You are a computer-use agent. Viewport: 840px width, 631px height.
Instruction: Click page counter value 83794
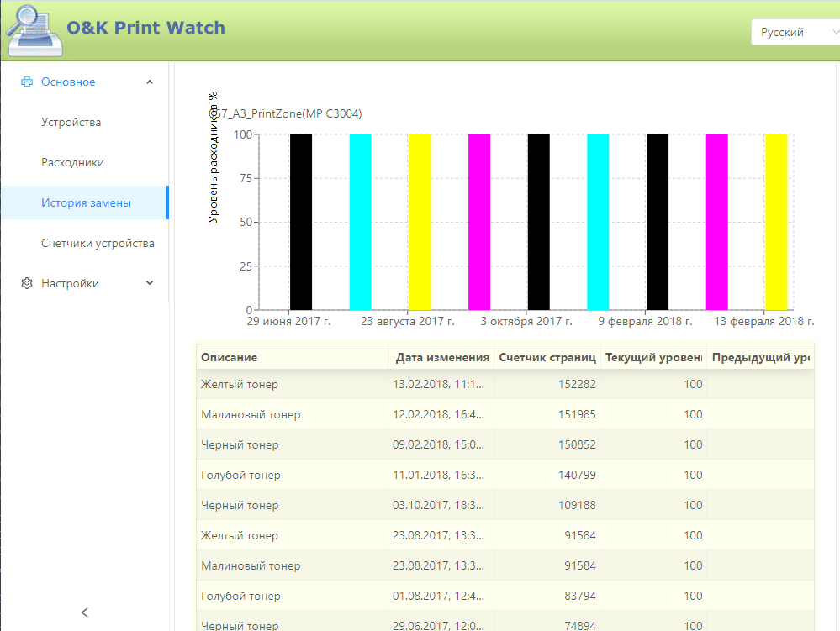point(580,596)
